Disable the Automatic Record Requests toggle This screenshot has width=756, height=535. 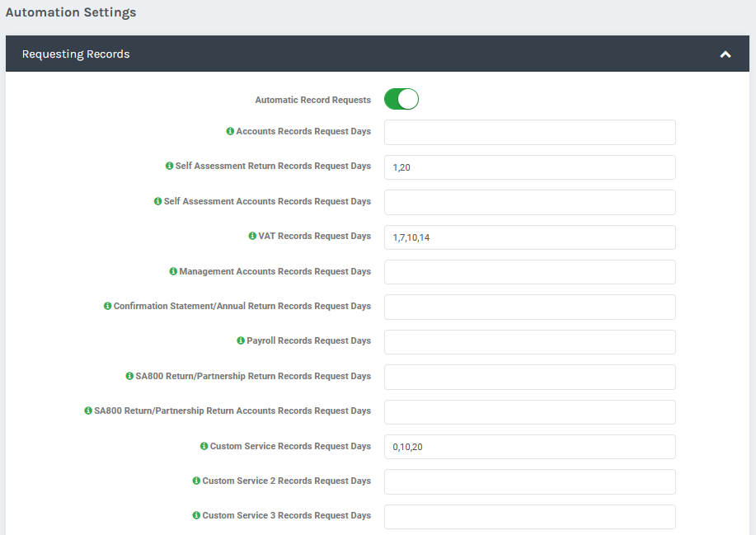(x=401, y=99)
